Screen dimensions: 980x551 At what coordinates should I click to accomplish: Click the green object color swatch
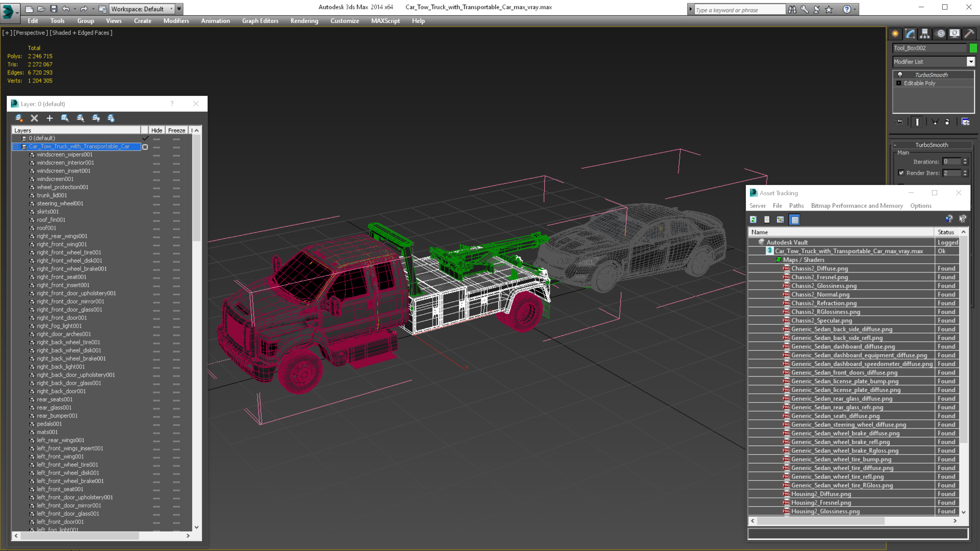[x=973, y=48]
